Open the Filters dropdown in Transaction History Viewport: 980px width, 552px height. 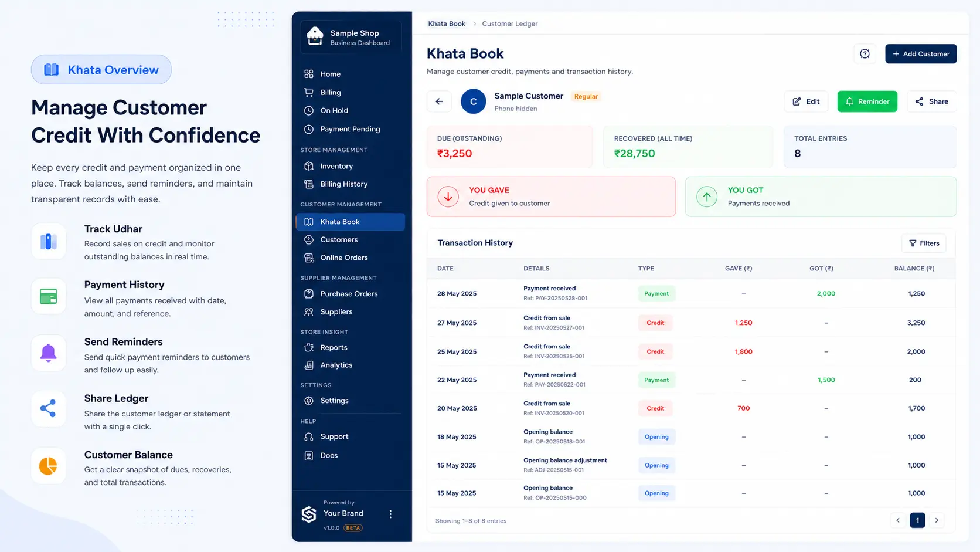click(924, 243)
